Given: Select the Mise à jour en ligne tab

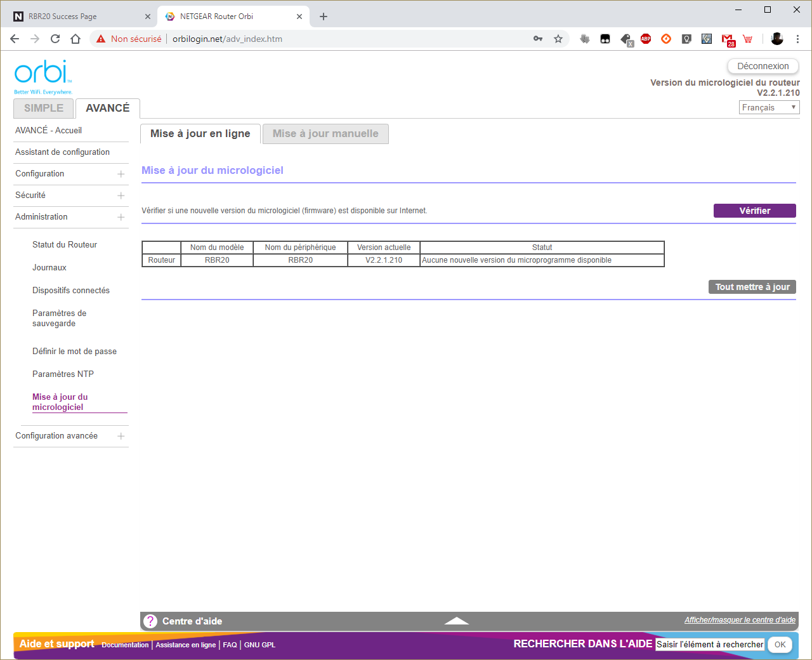Looking at the screenshot, I should click(x=200, y=133).
